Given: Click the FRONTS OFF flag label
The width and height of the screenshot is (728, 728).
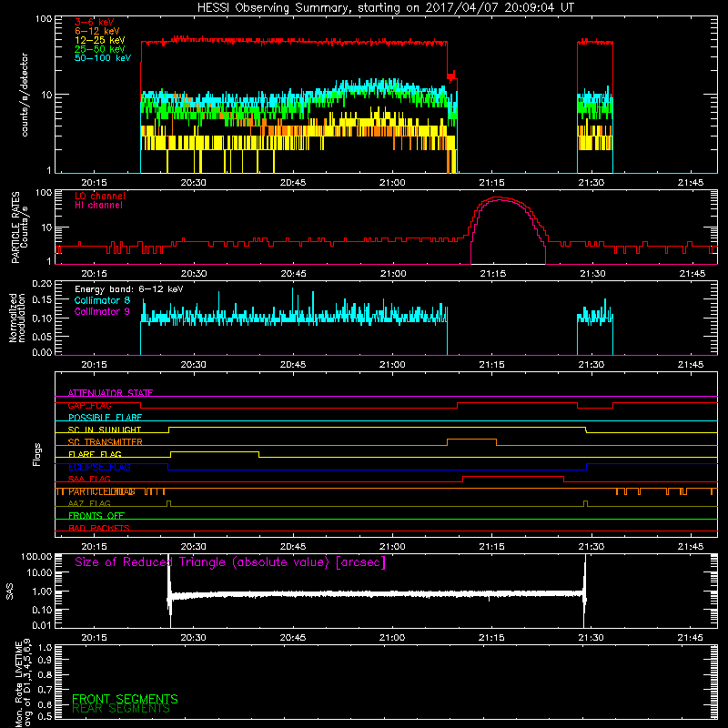Looking at the screenshot, I should (x=96, y=516).
